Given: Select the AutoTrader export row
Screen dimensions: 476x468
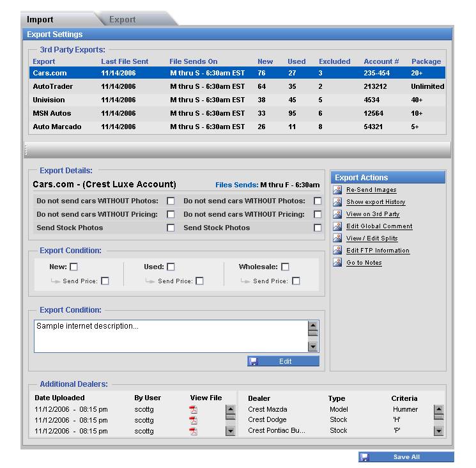Looking at the screenshot, I should tap(238, 86).
